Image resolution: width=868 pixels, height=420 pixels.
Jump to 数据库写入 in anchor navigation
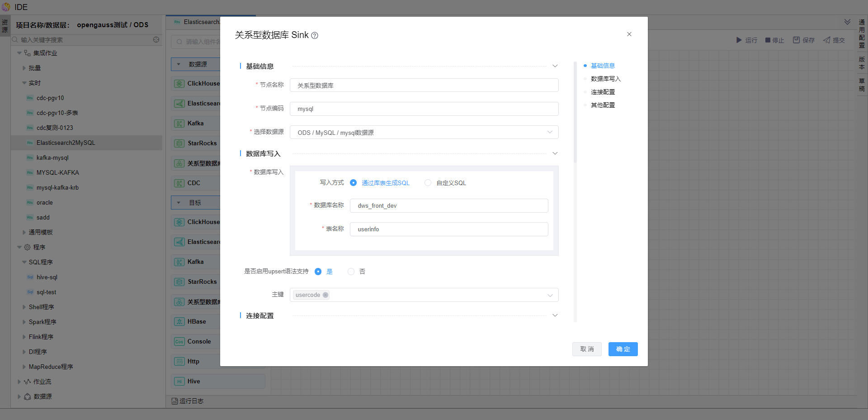[605, 79]
